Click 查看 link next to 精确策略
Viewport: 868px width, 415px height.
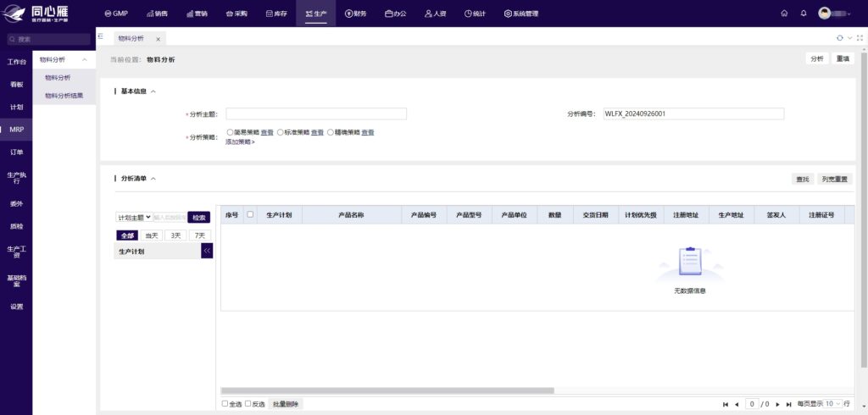tap(368, 132)
